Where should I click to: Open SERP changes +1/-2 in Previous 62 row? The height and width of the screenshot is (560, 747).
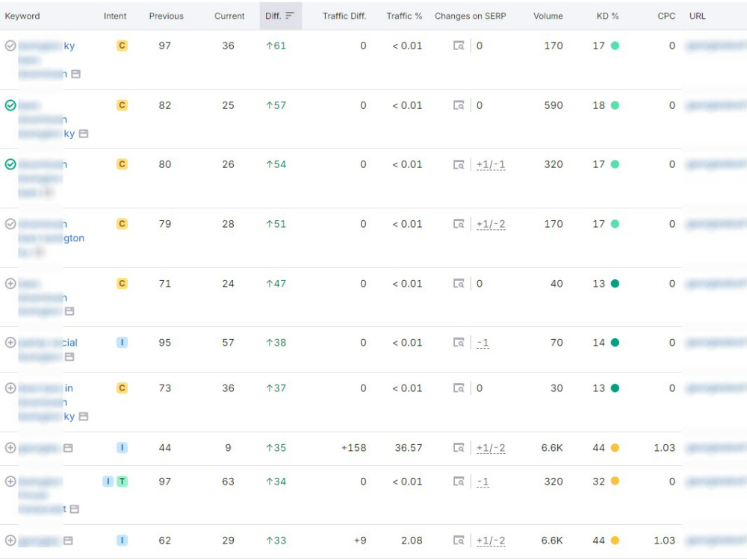pos(491,541)
